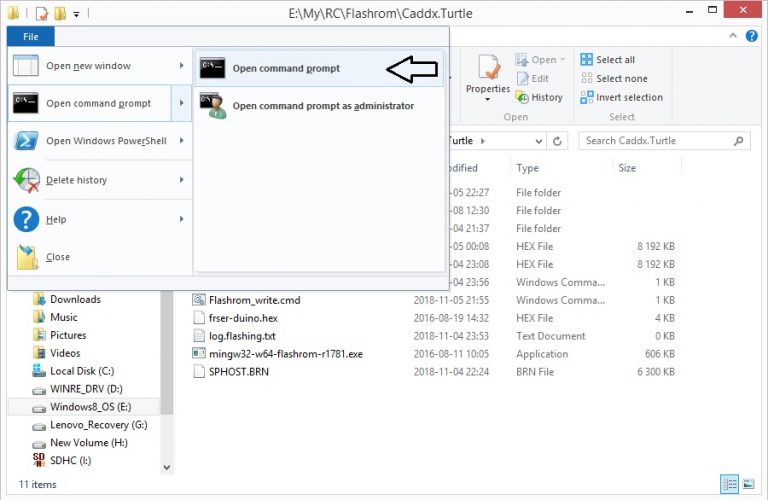This screenshot has height=500, width=768.
Task: Click Invert selection in ribbon
Action: point(622,97)
